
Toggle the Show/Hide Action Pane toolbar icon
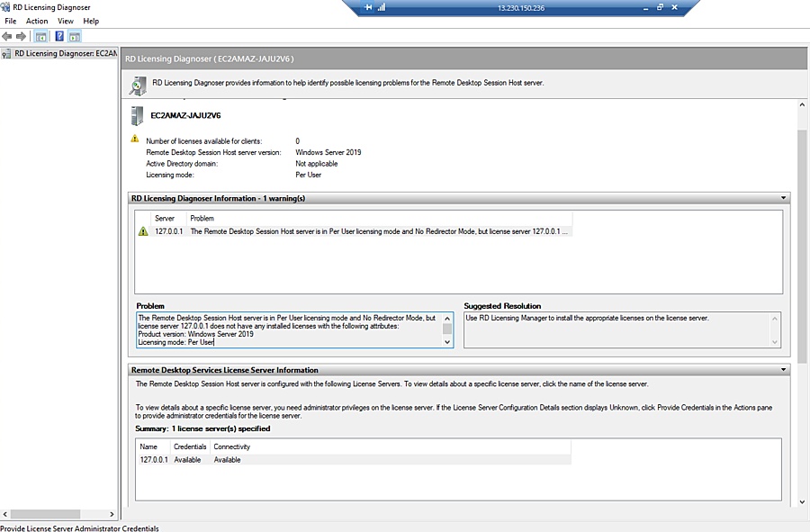[75, 36]
